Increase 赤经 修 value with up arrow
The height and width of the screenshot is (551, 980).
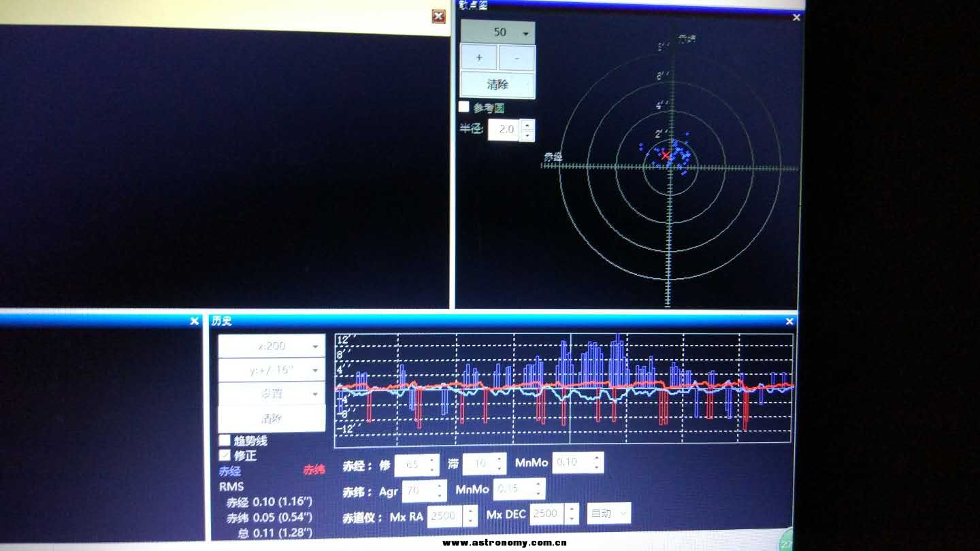coord(432,460)
